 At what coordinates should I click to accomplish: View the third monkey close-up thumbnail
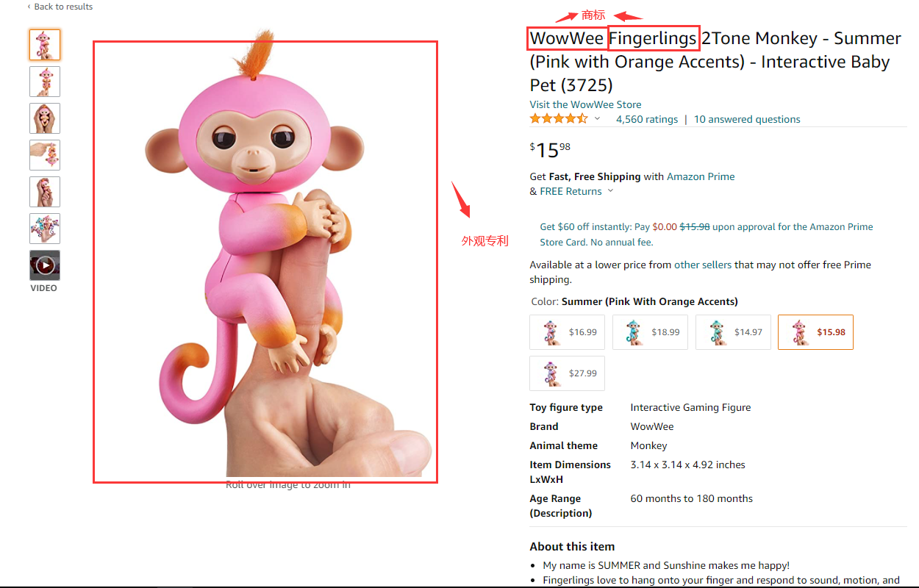45,118
